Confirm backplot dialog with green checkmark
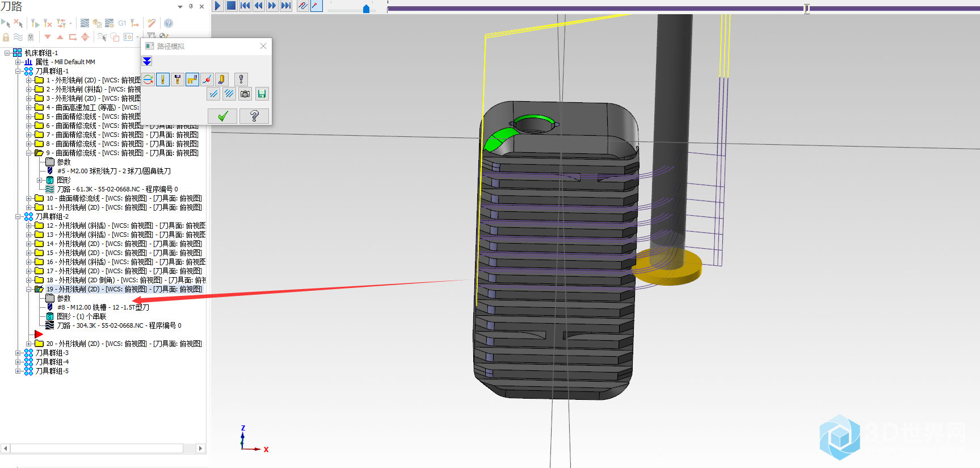980x468 pixels. click(x=223, y=116)
